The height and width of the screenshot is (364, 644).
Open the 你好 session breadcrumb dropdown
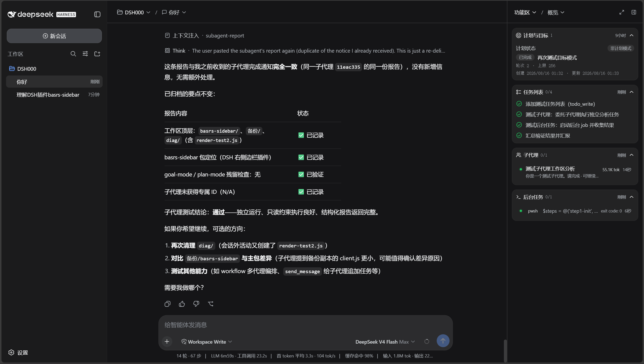click(x=174, y=12)
